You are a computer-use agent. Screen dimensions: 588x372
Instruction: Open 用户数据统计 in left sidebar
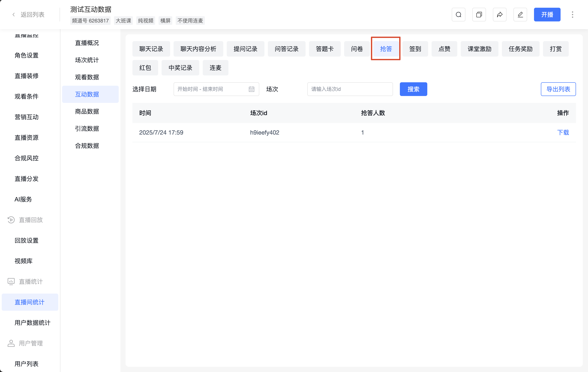[x=33, y=323]
